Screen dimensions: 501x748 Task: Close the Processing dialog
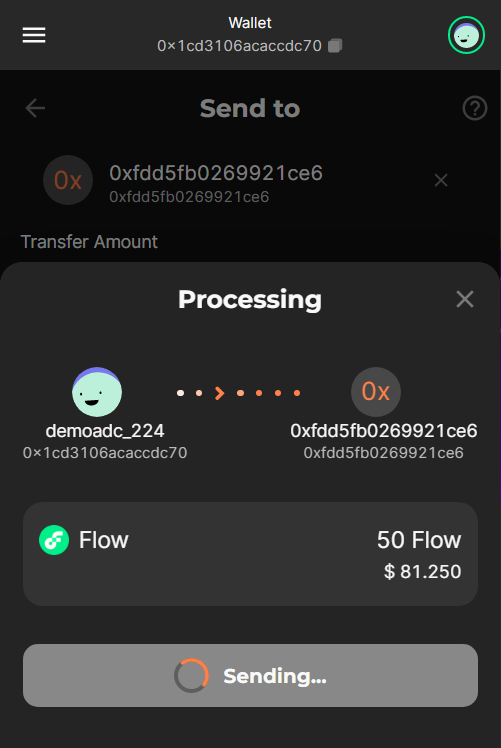(465, 300)
